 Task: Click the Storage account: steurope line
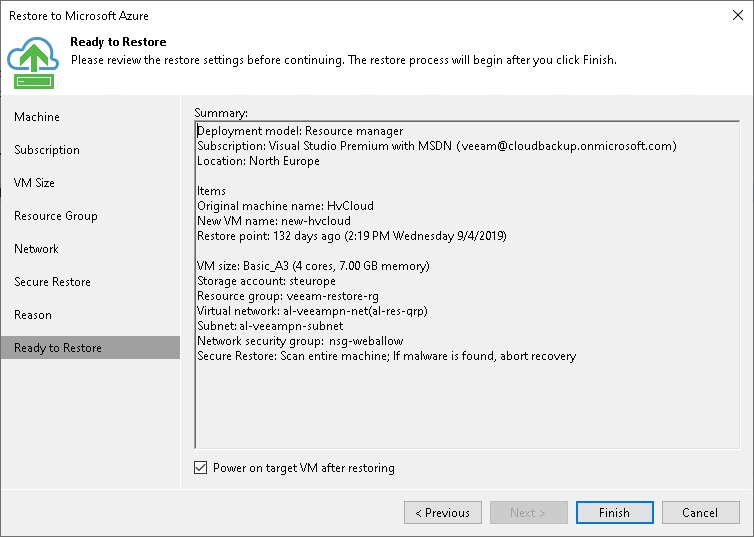[x=266, y=281]
